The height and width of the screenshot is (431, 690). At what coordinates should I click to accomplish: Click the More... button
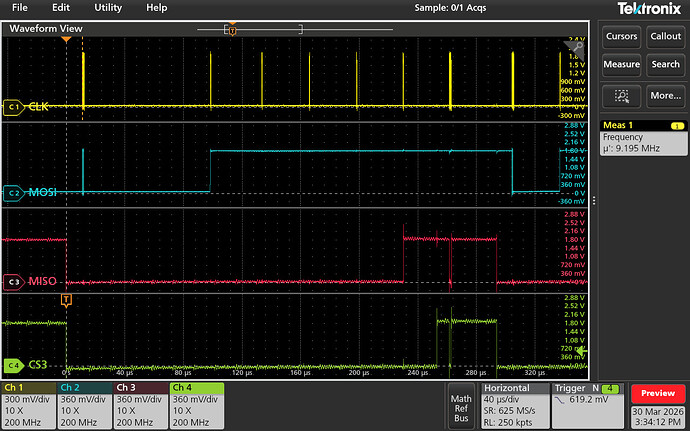pos(665,96)
